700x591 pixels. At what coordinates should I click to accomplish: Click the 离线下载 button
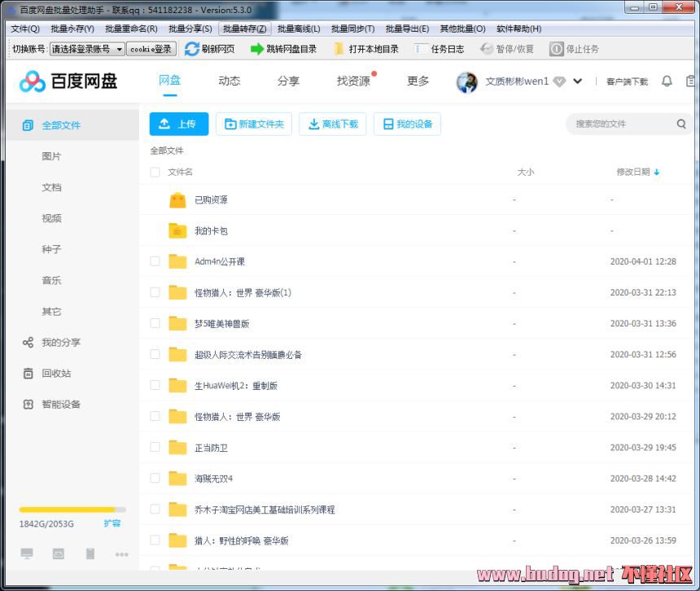click(333, 124)
